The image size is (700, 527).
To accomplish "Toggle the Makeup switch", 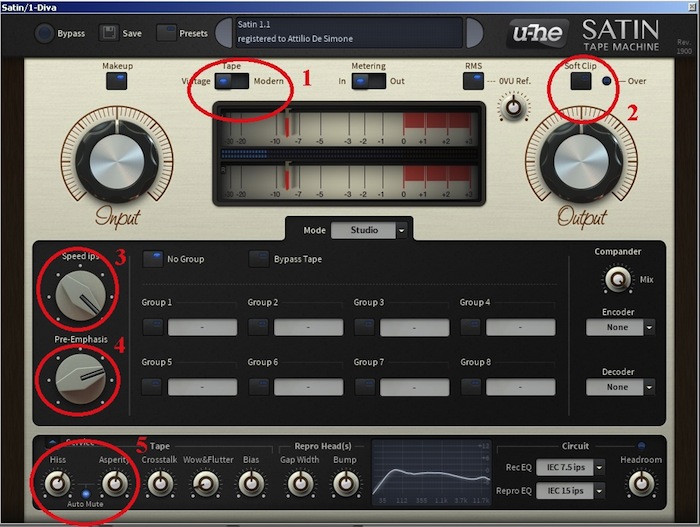I will coord(118,82).
